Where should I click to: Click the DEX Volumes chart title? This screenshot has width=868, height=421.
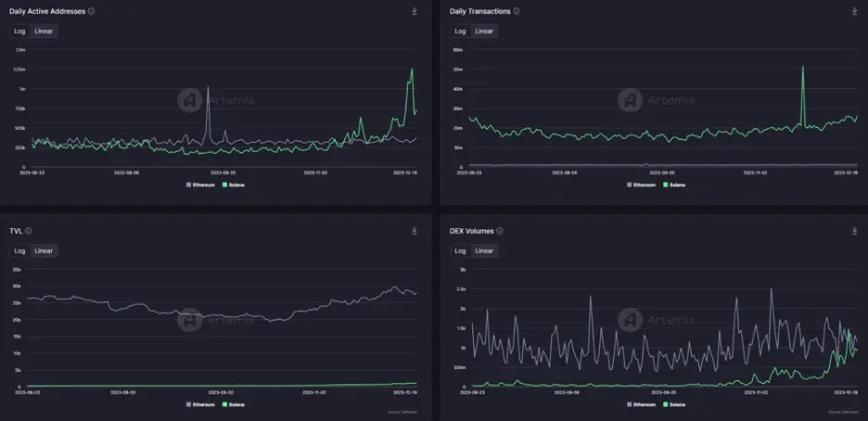pos(472,231)
